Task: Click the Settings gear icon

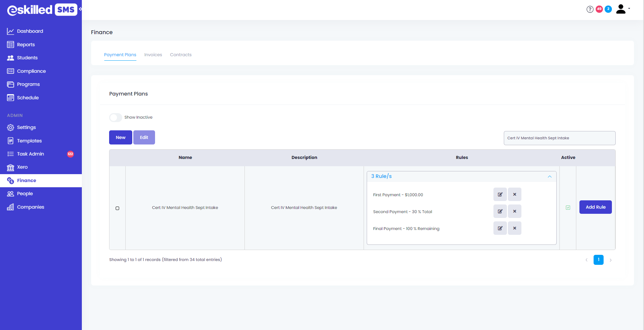Action: click(x=10, y=128)
